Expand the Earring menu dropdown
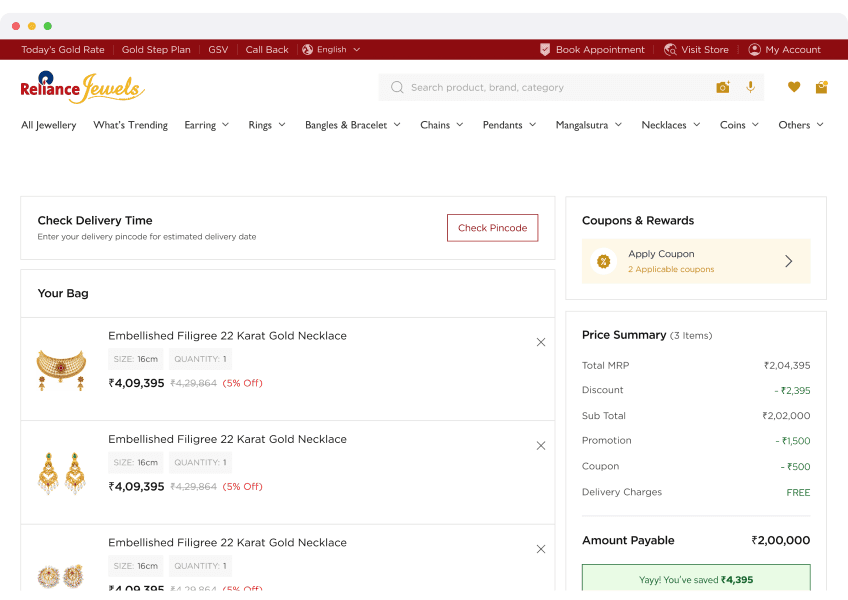This screenshot has width=848, height=600. coord(226,125)
